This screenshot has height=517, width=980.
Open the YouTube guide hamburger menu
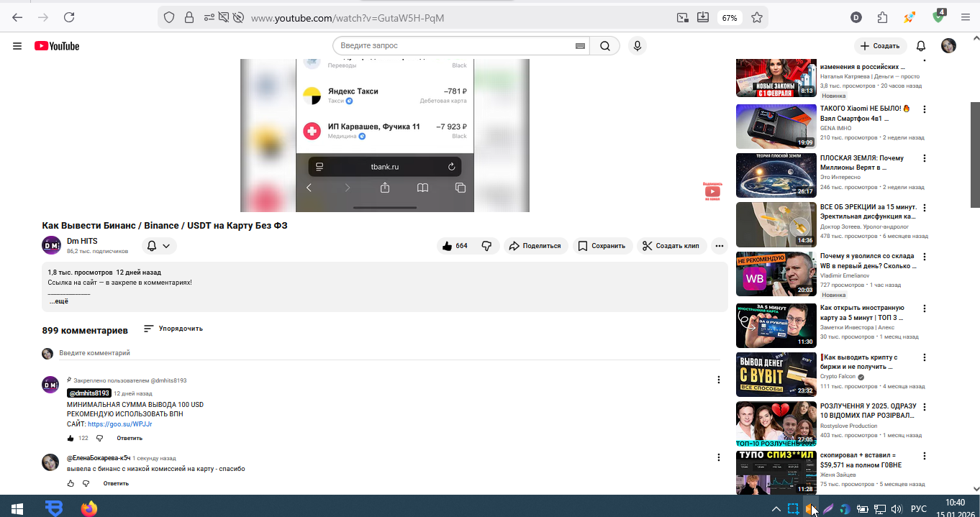[x=17, y=46]
